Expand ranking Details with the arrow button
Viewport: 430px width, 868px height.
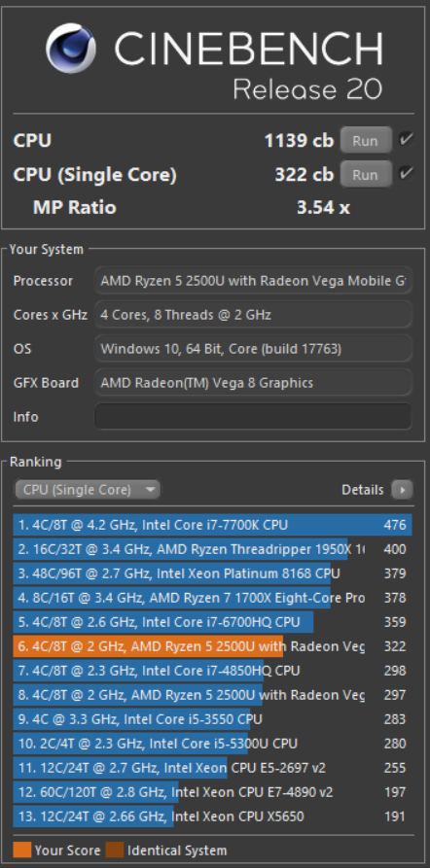pyautogui.click(x=402, y=490)
